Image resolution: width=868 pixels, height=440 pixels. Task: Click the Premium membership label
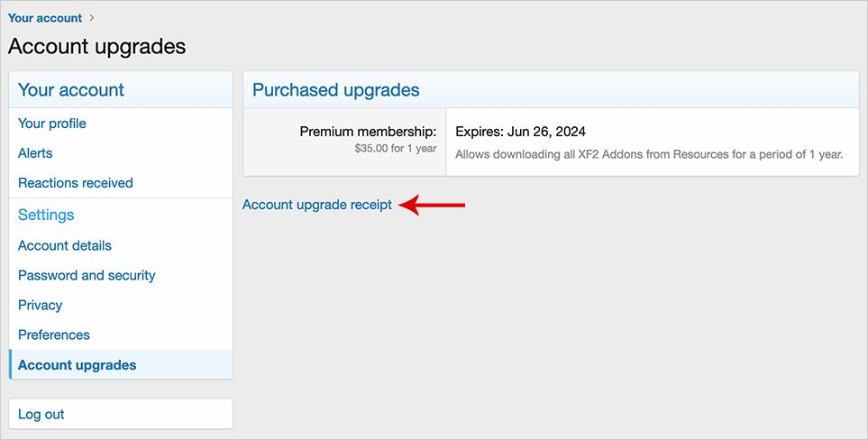coord(368,132)
